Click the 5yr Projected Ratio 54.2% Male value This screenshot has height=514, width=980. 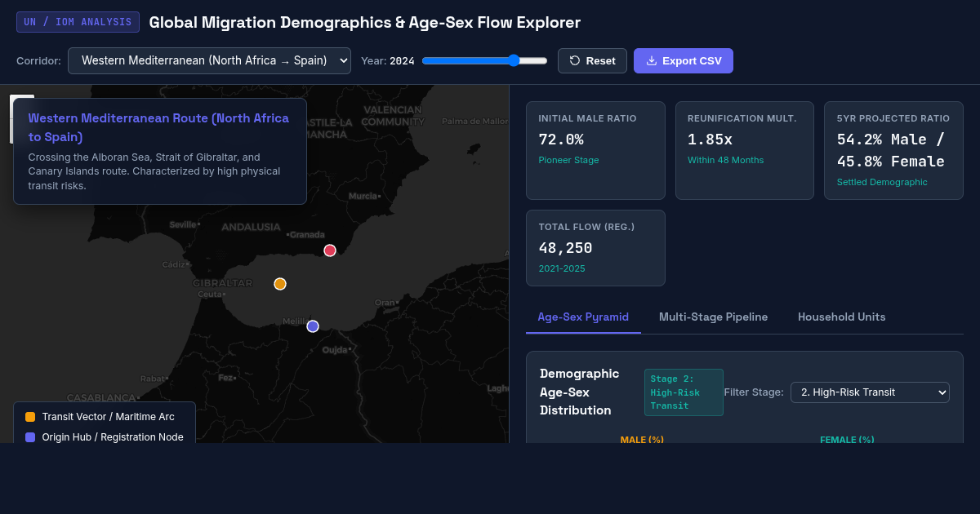890,150
